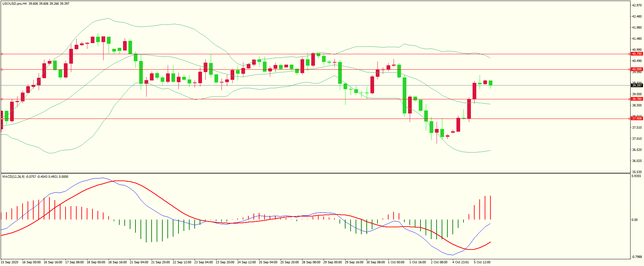
Task: Click the 38.780 red price level label
Action: [637, 99]
